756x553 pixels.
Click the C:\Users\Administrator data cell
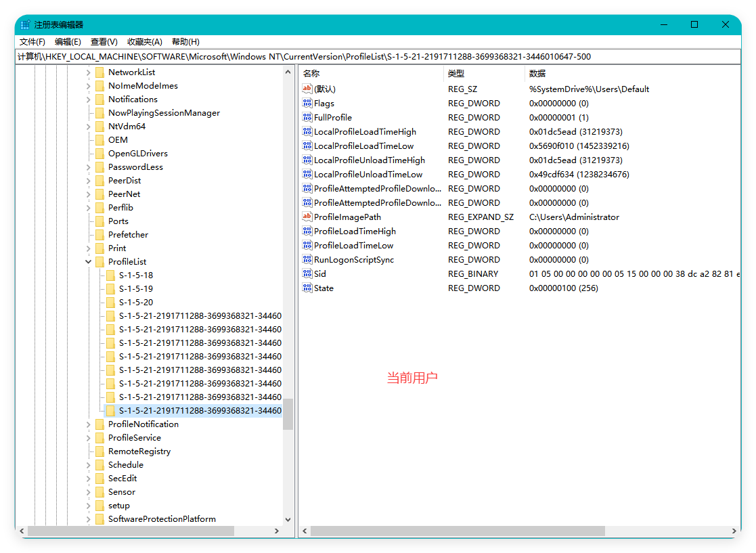click(574, 217)
